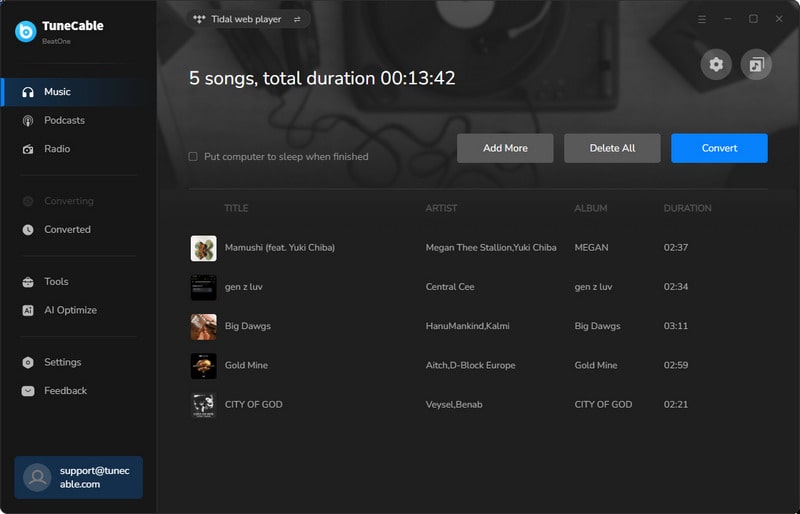Select the Settings menu label
The height and width of the screenshot is (514, 800).
(x=63, y=362)
